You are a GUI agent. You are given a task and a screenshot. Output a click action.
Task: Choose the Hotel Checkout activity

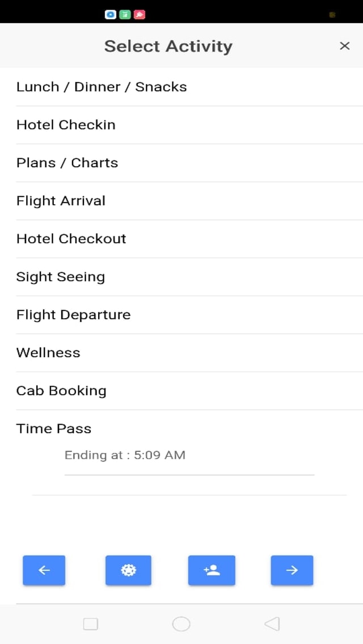pyautogui.click(x=71, y=239)
